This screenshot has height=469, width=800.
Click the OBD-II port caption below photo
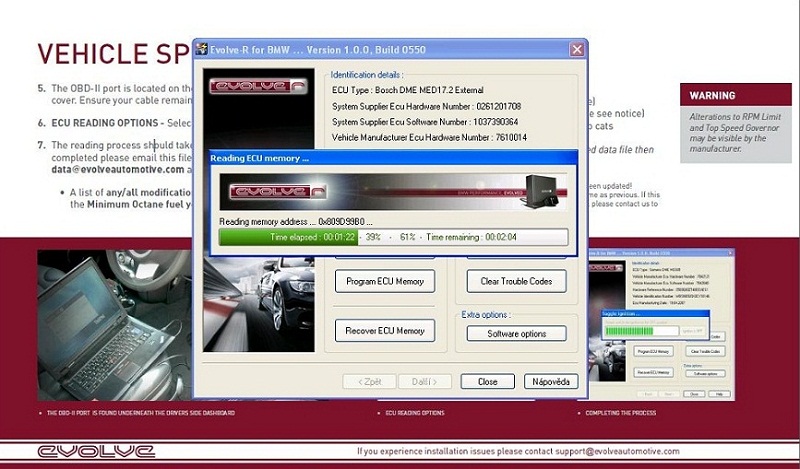(141, 413)
